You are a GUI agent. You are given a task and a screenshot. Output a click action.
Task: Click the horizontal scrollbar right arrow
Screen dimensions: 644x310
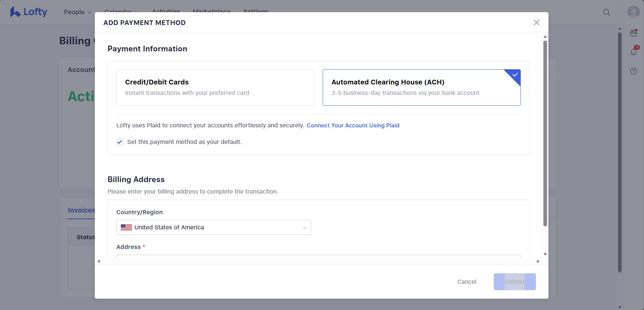(x=538, y=261)
